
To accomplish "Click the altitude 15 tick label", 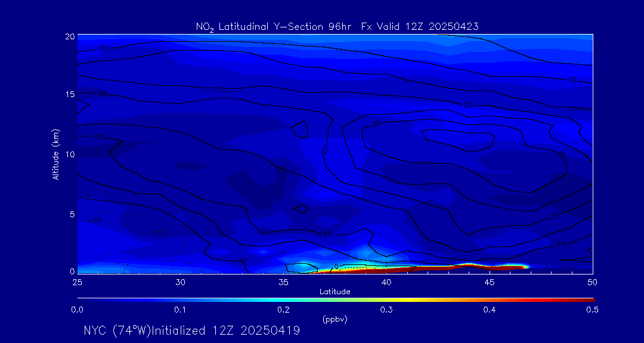I will click(69, 95).
